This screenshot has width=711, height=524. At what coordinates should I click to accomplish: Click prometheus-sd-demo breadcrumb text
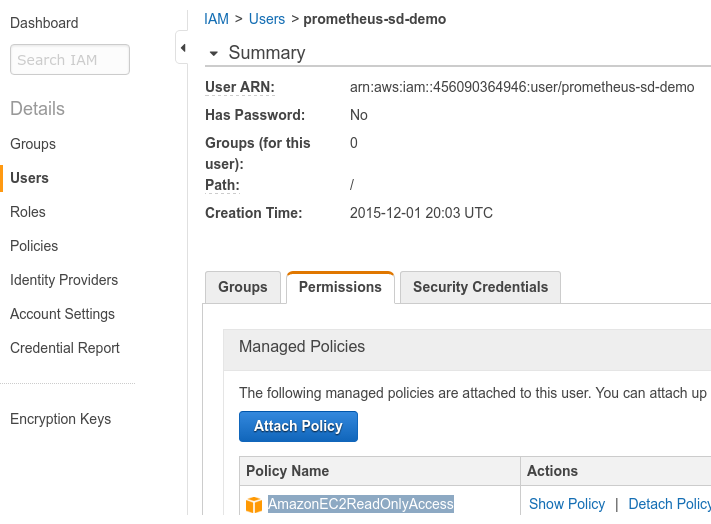click(375, 19)
